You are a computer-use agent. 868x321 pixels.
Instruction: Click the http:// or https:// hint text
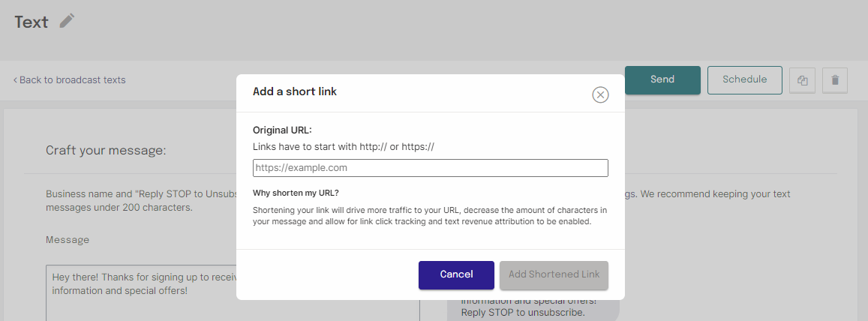pos(344,147)
